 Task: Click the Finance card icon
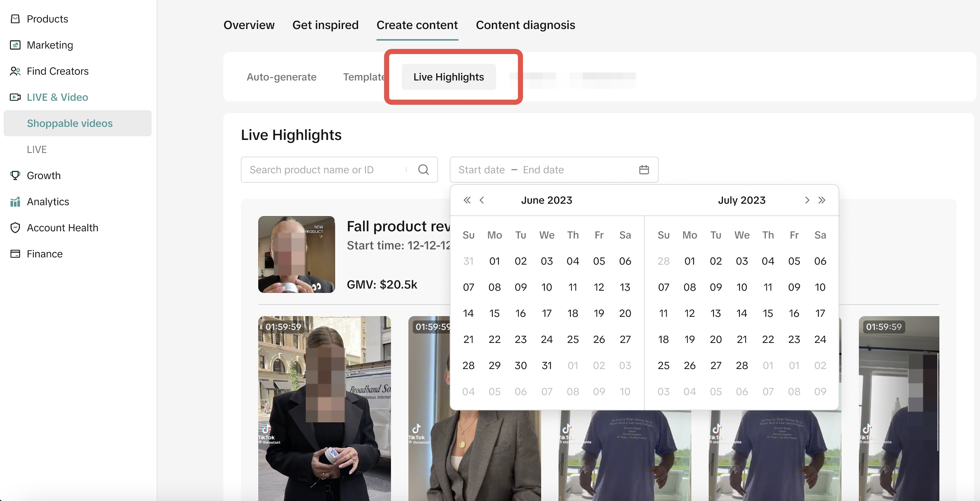click(x=15, y=253)
